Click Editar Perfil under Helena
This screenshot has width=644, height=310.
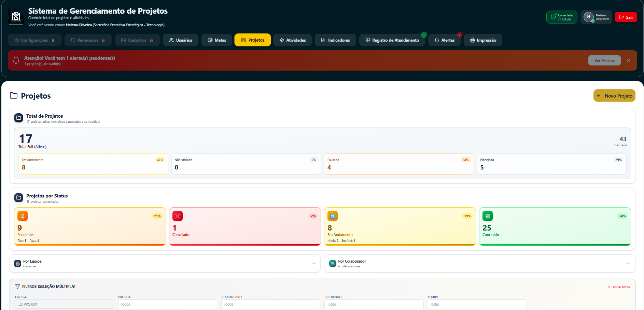(x=602, y=19)
